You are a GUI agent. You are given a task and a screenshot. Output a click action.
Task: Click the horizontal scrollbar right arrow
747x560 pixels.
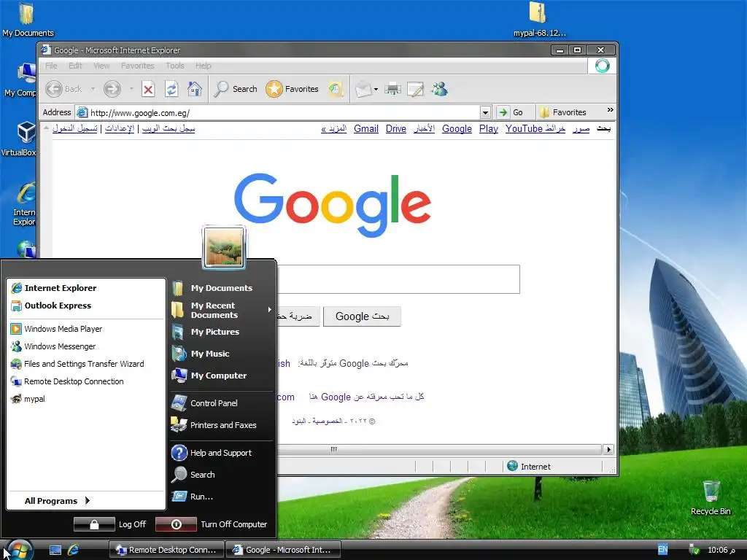click(608, 449)
